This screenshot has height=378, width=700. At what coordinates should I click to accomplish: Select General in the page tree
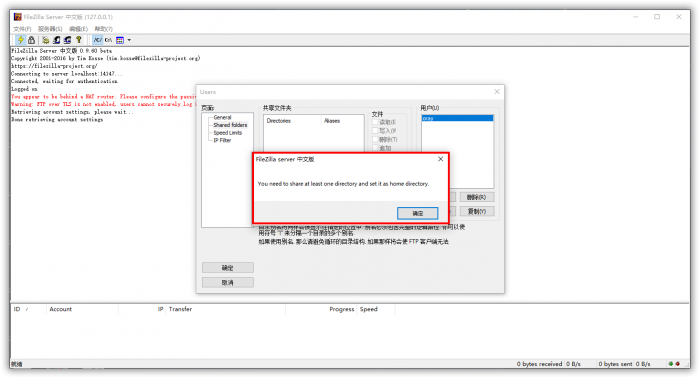pos(222,117)
